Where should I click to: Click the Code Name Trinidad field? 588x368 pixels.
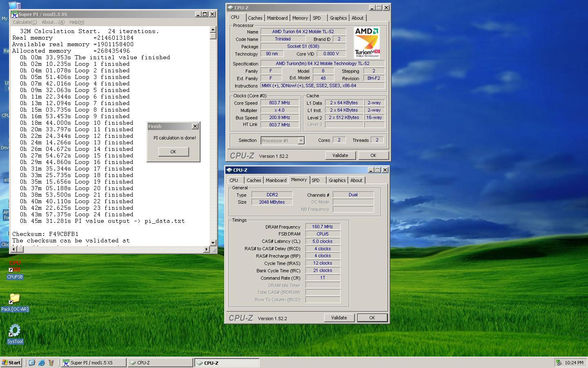pos(283,39)
